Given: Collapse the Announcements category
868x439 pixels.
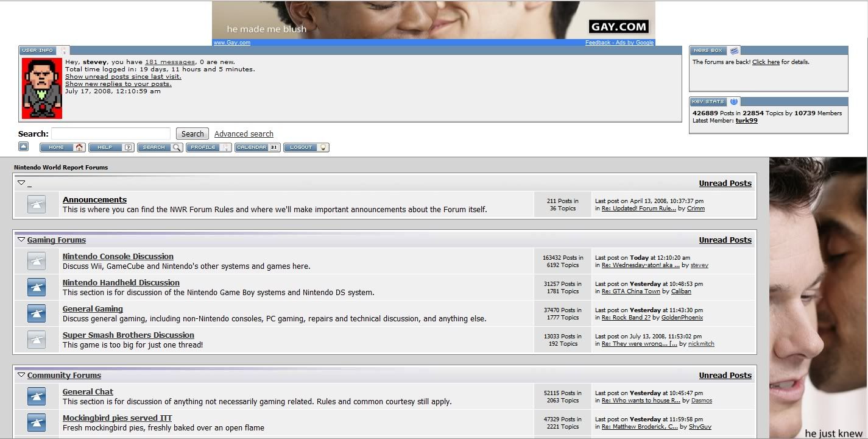Looking at the screenshot, I should point(21,183).
